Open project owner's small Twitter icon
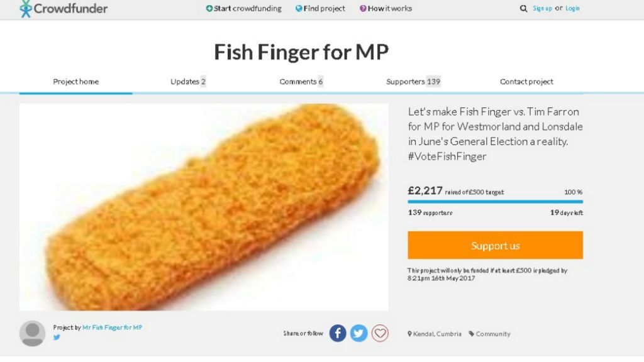The width and height of the screenshot is (644, 362). 57,337
